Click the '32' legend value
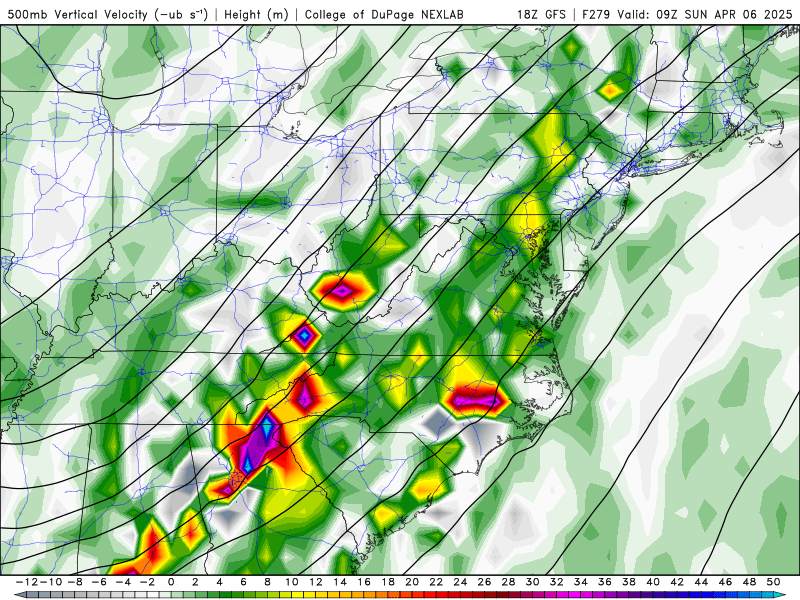The image size is (800, 600). point(557,582)
